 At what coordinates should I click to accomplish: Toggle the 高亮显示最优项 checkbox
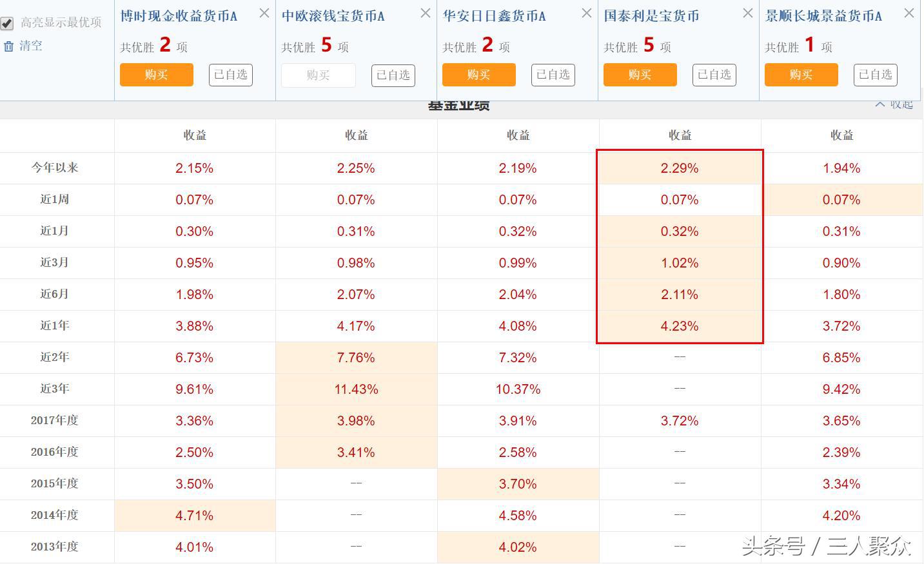coord(7,24)
